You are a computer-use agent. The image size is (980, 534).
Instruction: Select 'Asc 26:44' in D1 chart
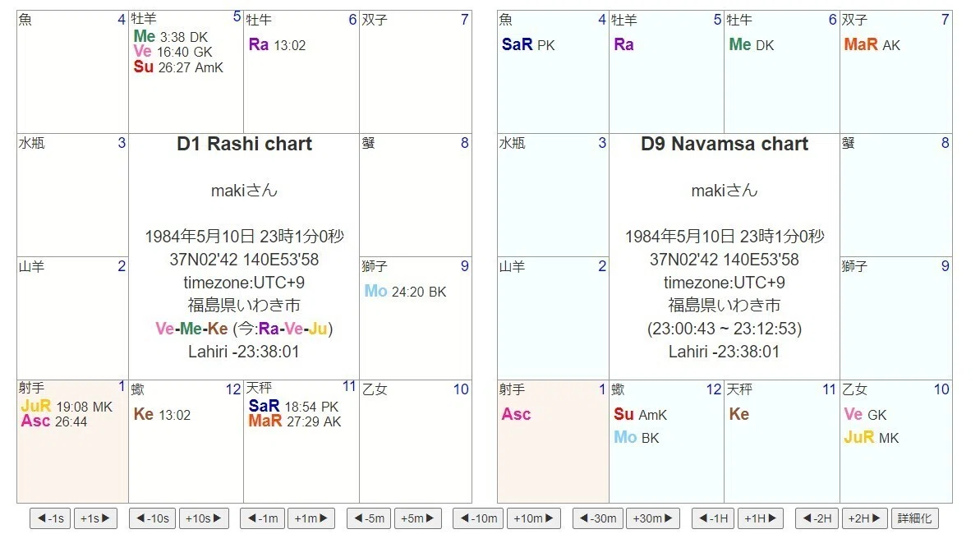click(x=53, y=421)
